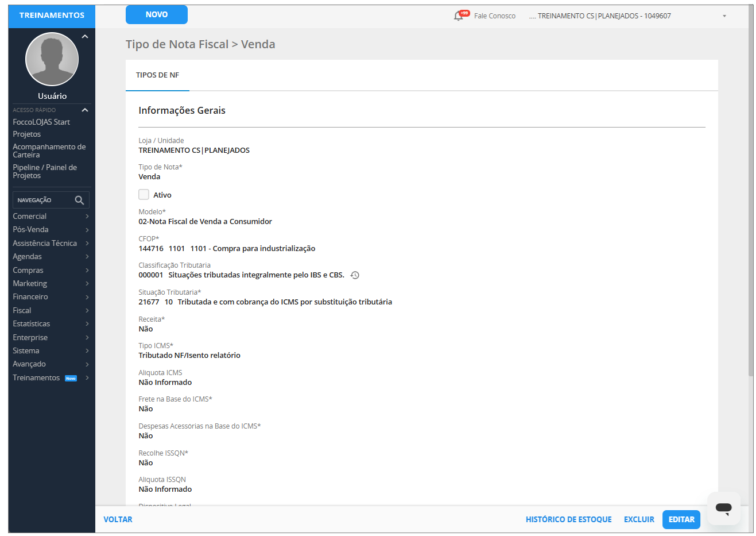This screenshot has width=756, height=536.
Task: Click the navigation search magnifier icon
Action: (79, 200)
